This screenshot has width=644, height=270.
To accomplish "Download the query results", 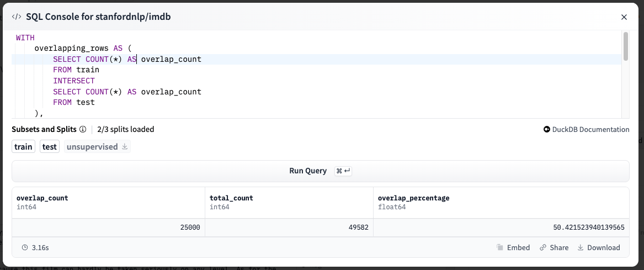I will click(599, 248).
